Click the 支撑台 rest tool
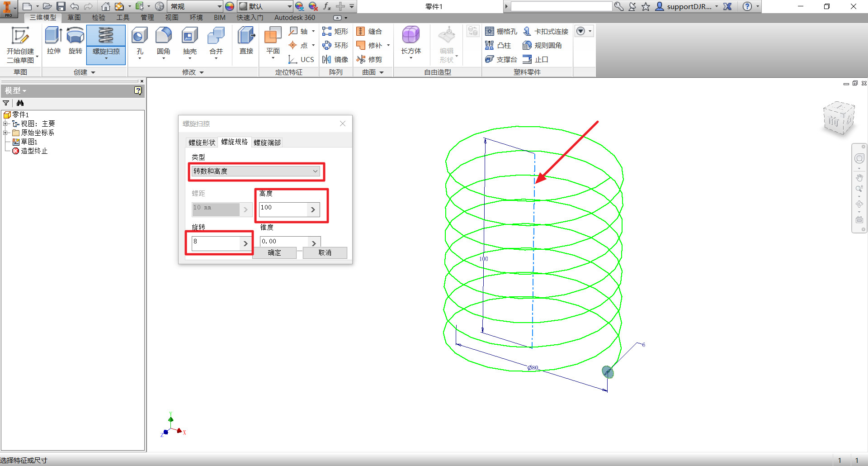 (x=501, y=59)
